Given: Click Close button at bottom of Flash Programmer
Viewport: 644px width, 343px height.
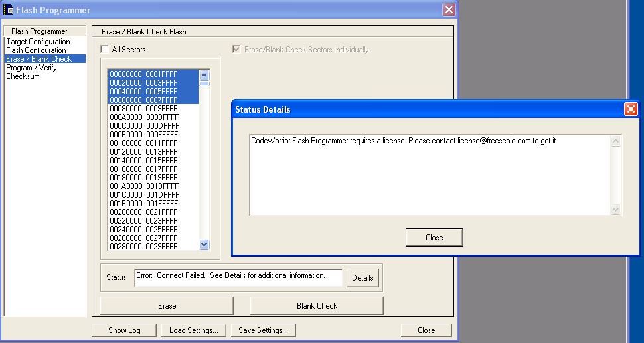Looking at the screenshot, I should pyautogui.click(x=426, y=330).
